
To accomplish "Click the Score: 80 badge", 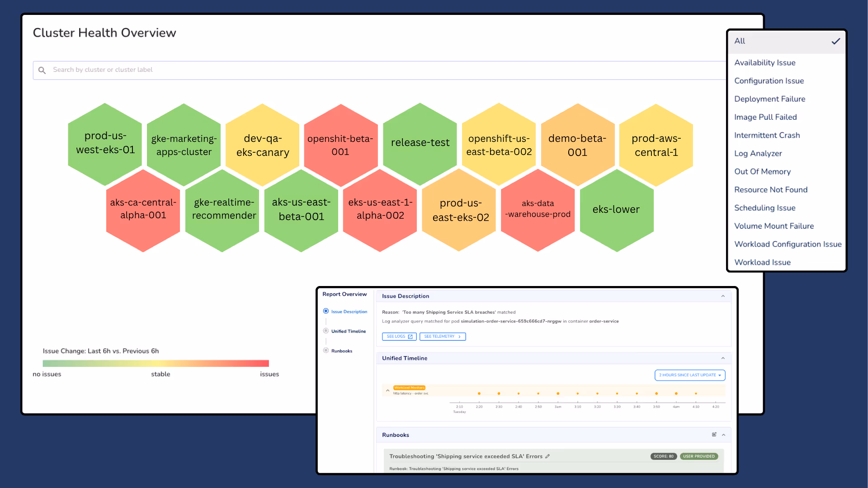I will [x=663, y=456].
